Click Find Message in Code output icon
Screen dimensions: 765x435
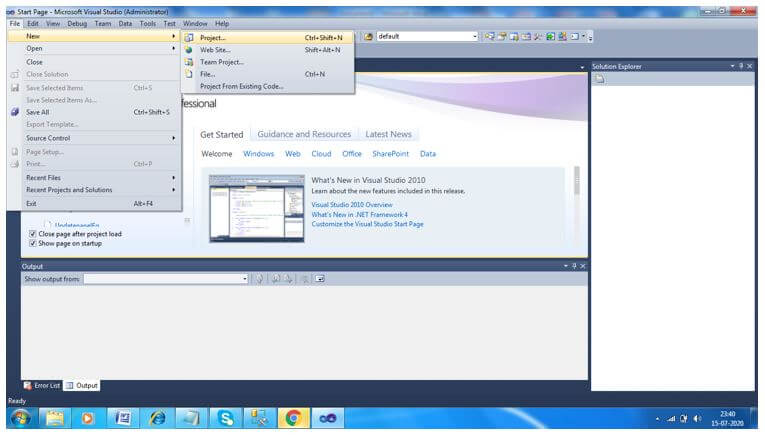click(259, 279)
